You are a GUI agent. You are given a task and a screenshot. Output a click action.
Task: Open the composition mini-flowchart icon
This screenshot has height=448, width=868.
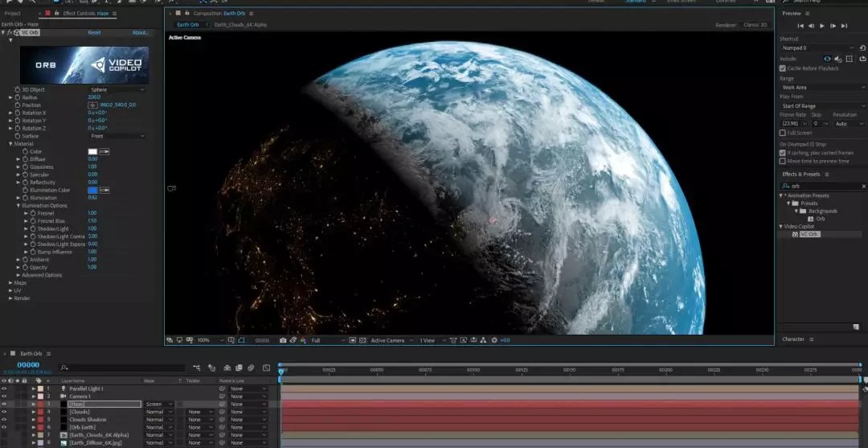(197, 368)
